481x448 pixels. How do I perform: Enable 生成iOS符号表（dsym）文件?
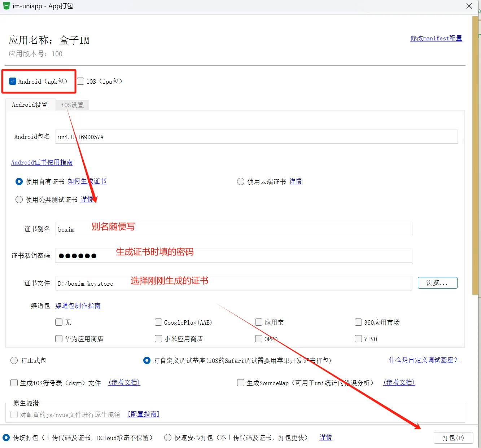pyautogui.click(x=14, y=383)
